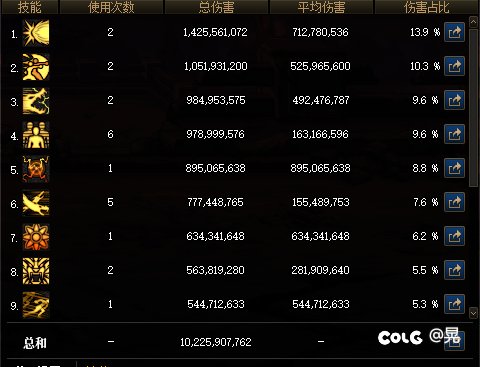Click the vertical scrollbar thumb
The height and width of the screenshot is (367, 480).
(x=473, y=108)
